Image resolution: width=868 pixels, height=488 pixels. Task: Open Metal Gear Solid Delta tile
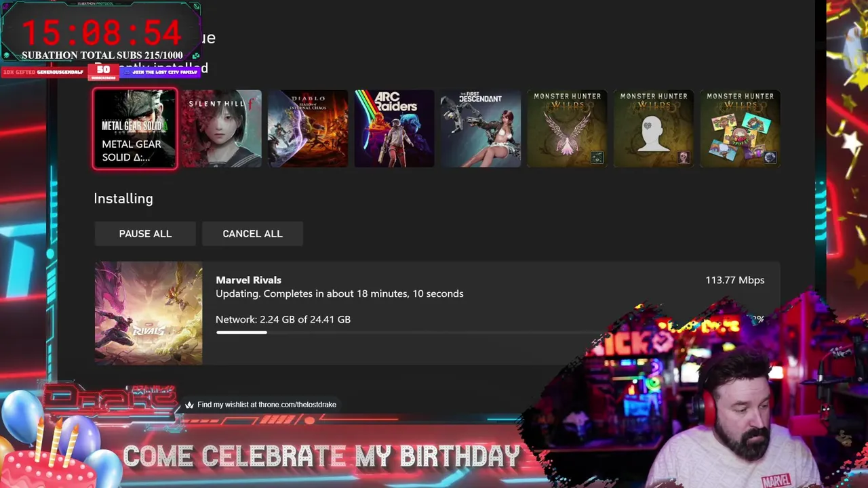[x=135, y=129]
